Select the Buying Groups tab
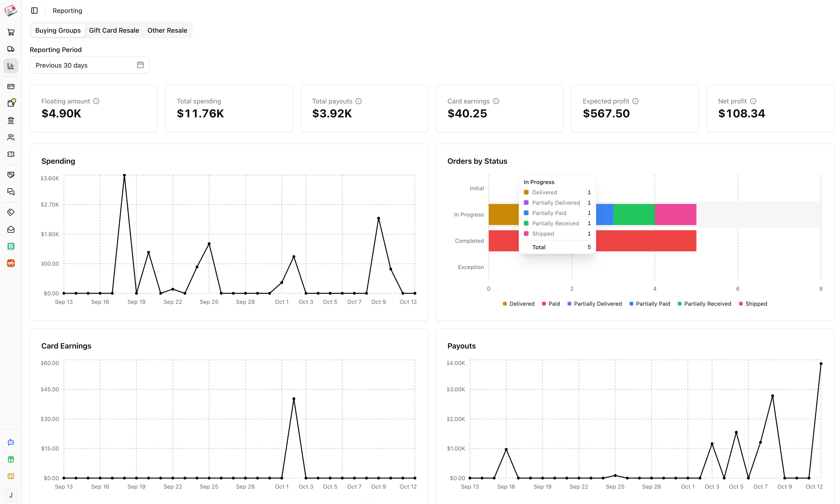Screen dimensions: 840x504 point(58,30)
